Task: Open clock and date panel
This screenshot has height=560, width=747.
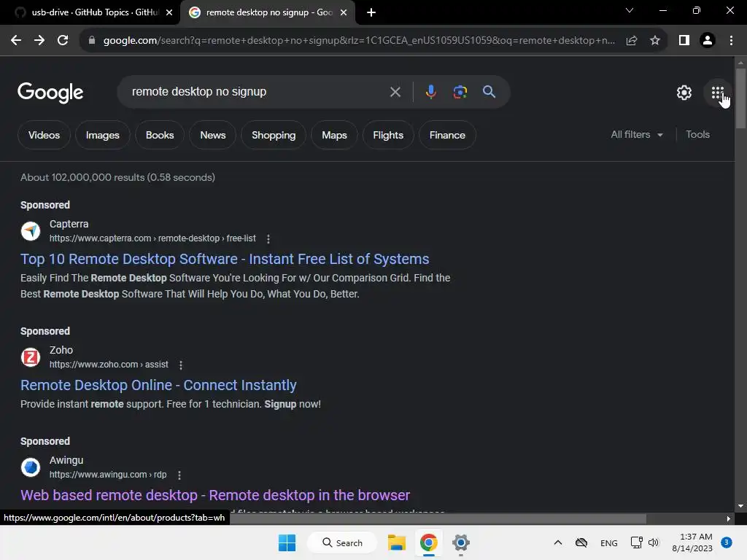Action: click(x=692, y=542)
